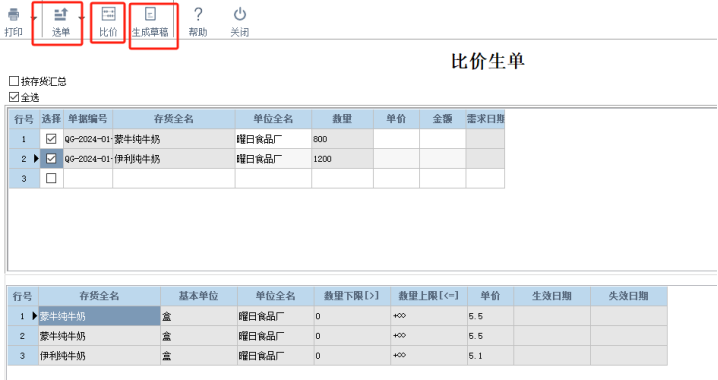Click +∞ upper limit in lower row 2
Screen dimensions: 718x380
(x=429, y=336)
